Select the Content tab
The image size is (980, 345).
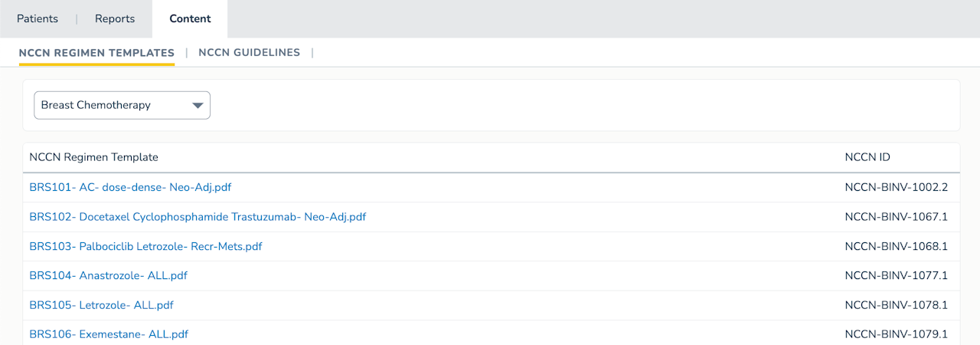pyautogui.click(x=190, y=18)
